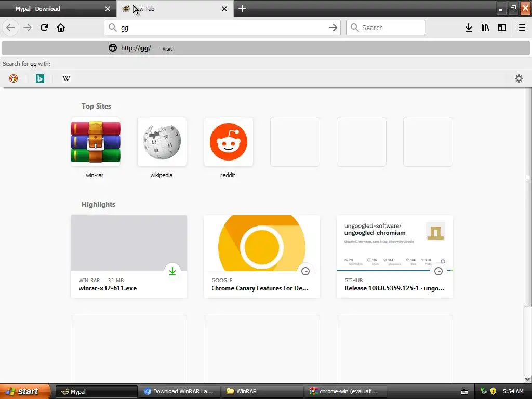Screen dimensions: 532x399
Task: Click the magnifier icon in the search box
Action: (354, 28)
